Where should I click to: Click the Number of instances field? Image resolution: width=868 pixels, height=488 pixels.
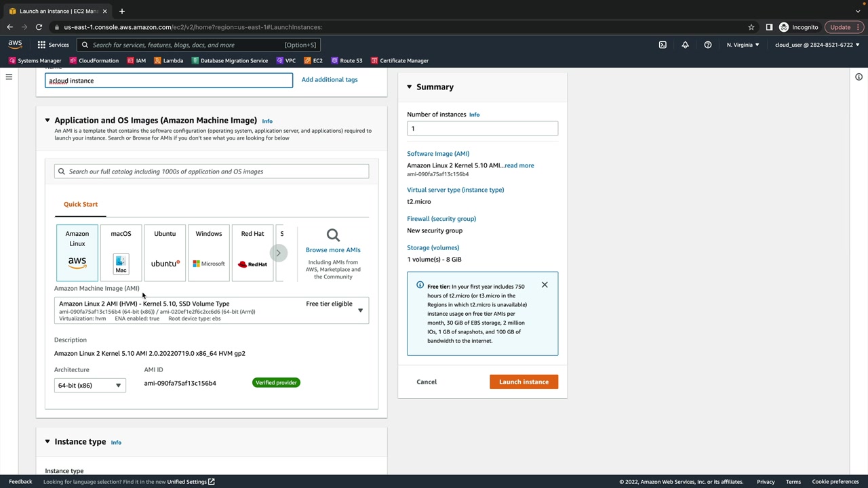483,129
